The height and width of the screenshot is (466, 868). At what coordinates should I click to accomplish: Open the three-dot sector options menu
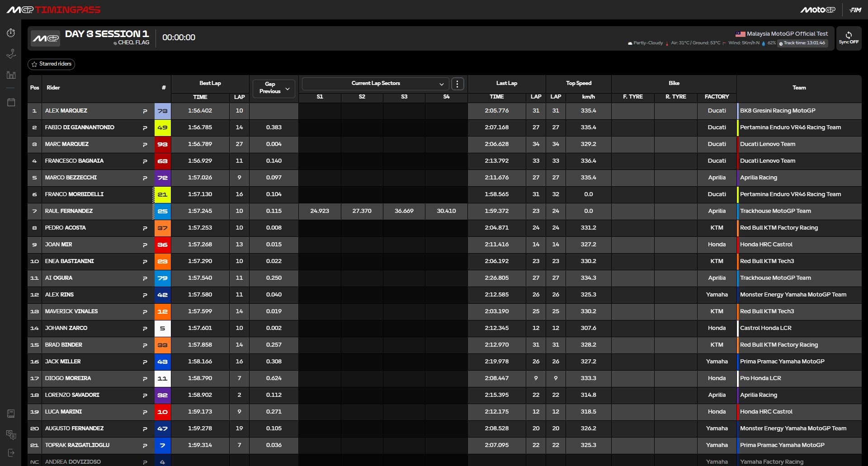tap(458, 84)
